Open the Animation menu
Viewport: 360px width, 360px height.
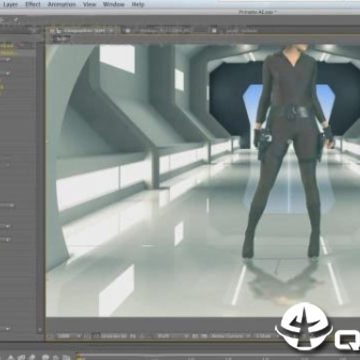62,4
